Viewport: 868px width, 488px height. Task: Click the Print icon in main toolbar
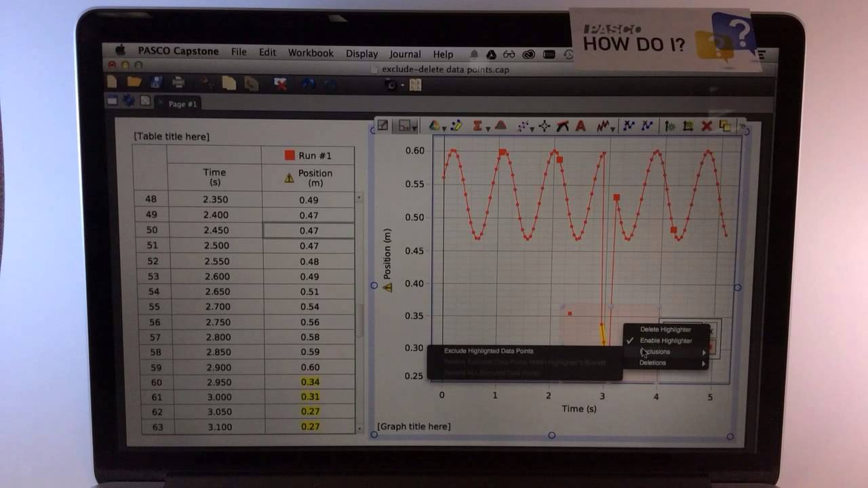(x=178, y=83)
